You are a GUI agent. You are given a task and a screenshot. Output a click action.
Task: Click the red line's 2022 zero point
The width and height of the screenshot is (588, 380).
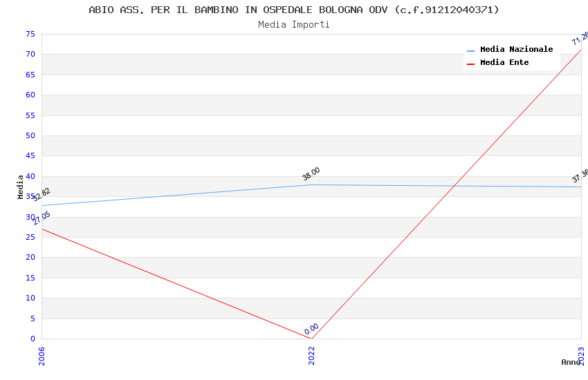[311, 339]
